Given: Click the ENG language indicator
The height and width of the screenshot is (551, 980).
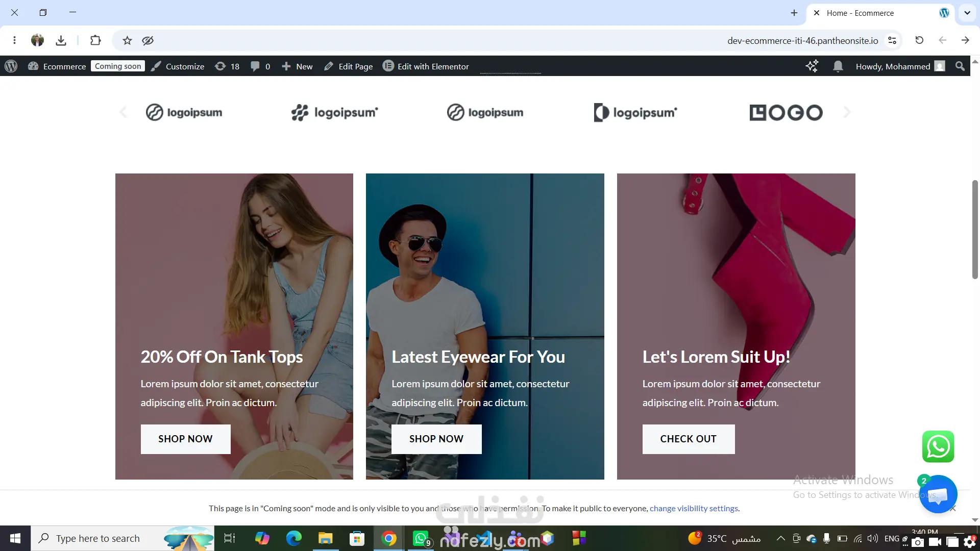Looking at the screenshot, I should [x=892, y=538].
